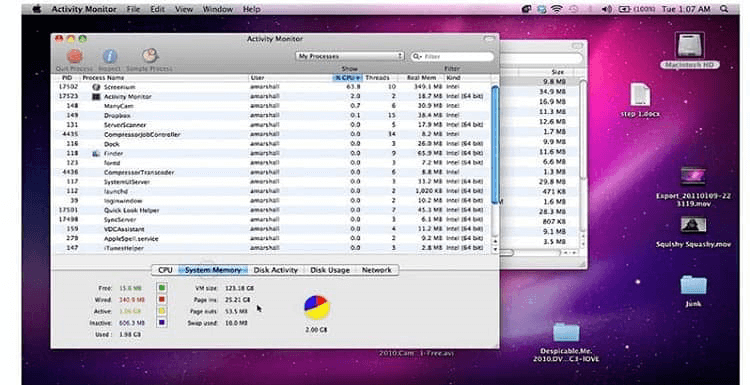Click the magnifier icon in Filter field
The height and width of the screenshot is (385, 750).
pyautogui.click(x=417, y=56)
